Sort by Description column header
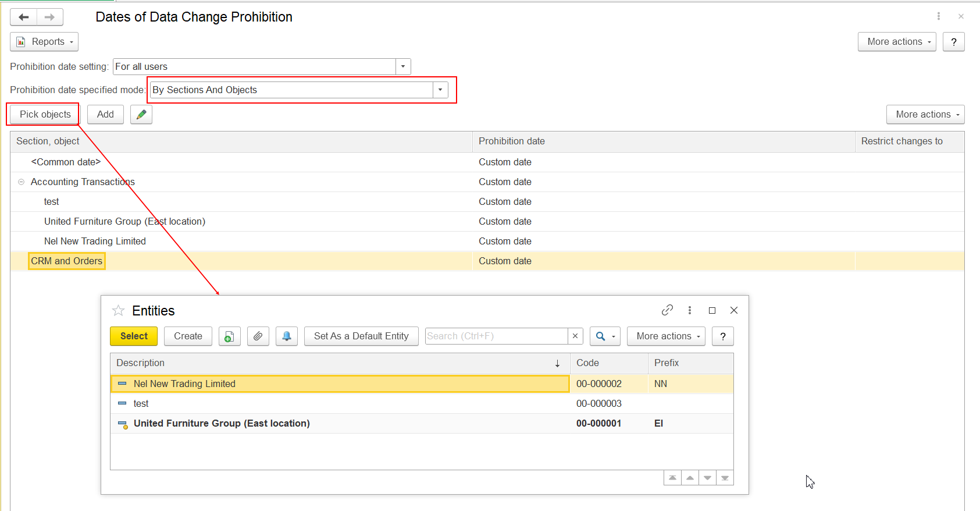The width and height of the screenshot is (980, 511). click(x=340, y=363)
